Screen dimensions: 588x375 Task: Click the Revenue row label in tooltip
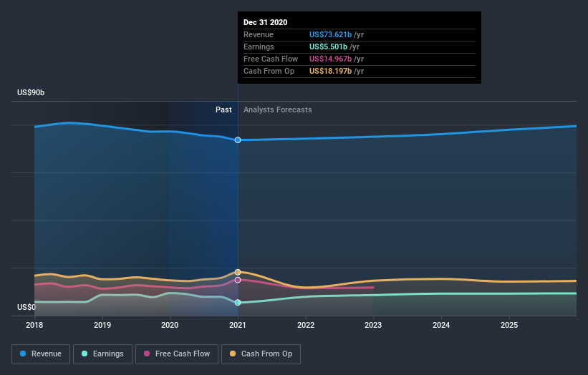(259, 34)
